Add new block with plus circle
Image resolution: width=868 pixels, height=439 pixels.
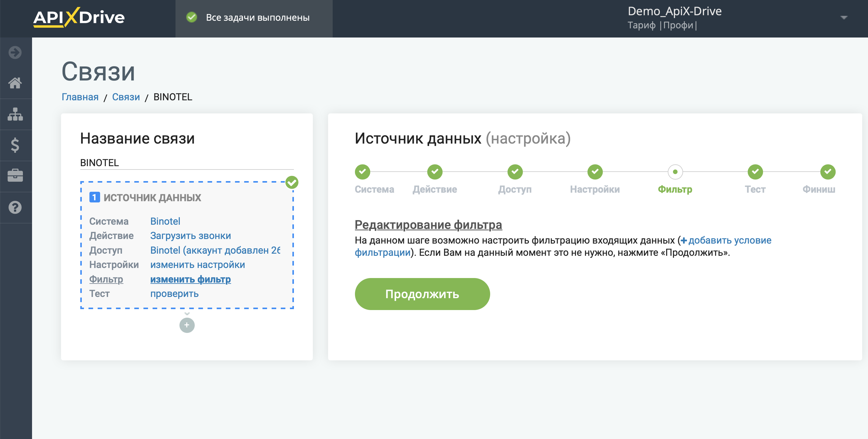pyautogui.click(x=187, y=325)
